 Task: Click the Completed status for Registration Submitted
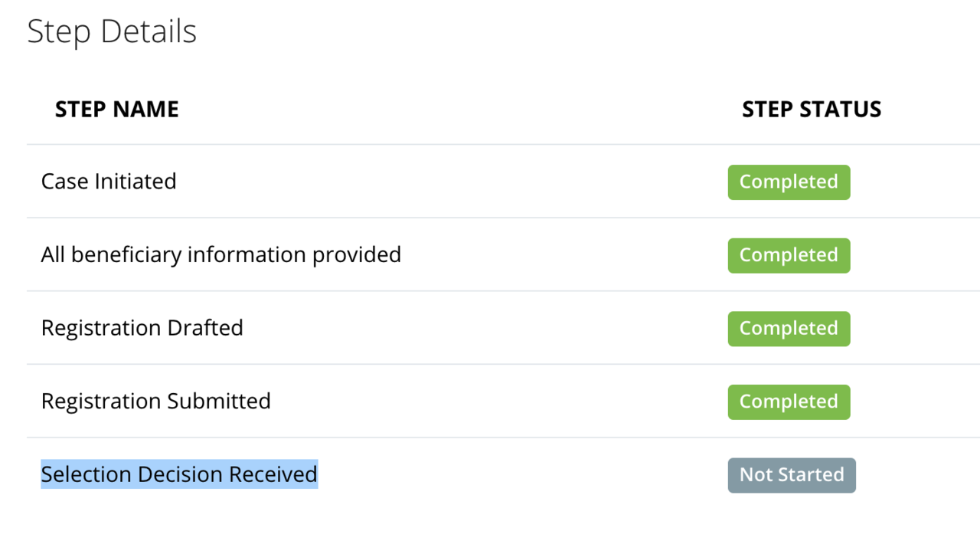(789, 402)
